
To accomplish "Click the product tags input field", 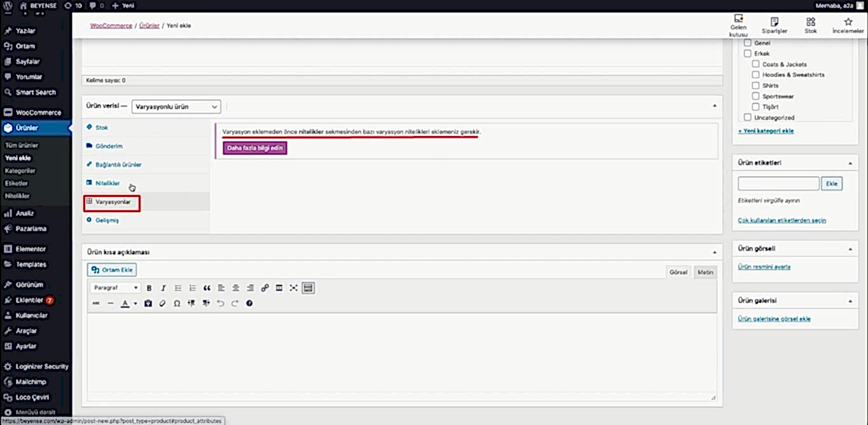I will click(x=778, y=184).
